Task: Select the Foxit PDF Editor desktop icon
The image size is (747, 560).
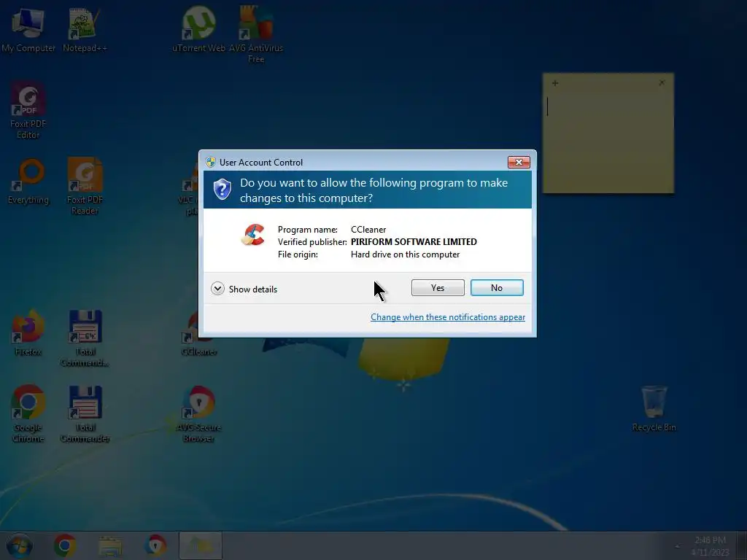Action: click(28, 111)
